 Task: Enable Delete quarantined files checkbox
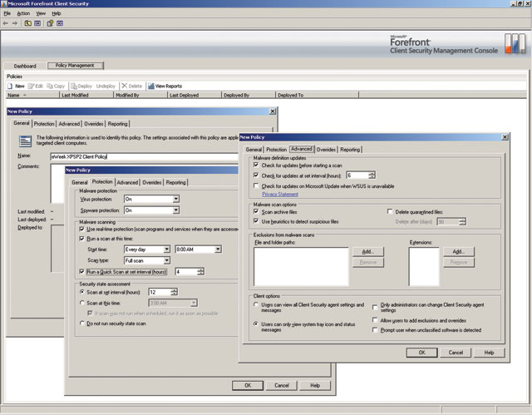tap(390, 211)
